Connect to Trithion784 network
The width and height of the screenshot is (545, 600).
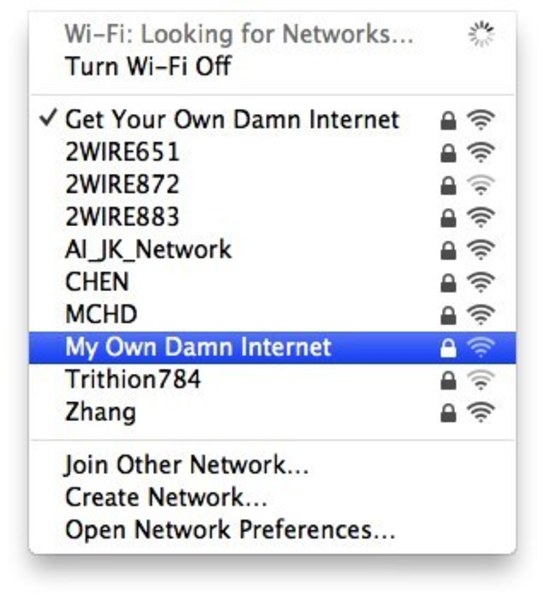tap(272, 380)
